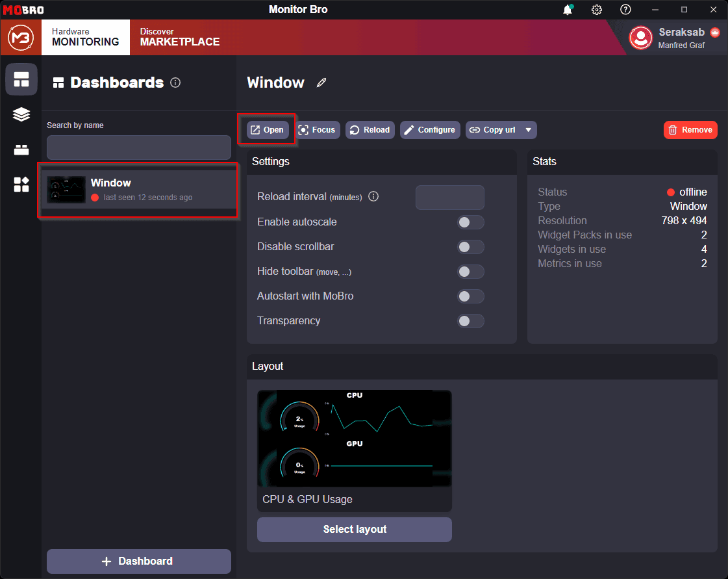728x579 pixels.
Task: Click the CPU & GPU Usage caption
Action: [307, 499]
